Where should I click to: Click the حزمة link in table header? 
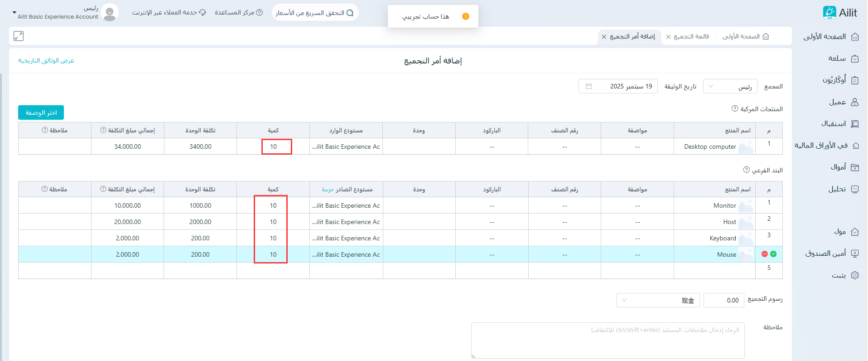(x=328, y=190)
